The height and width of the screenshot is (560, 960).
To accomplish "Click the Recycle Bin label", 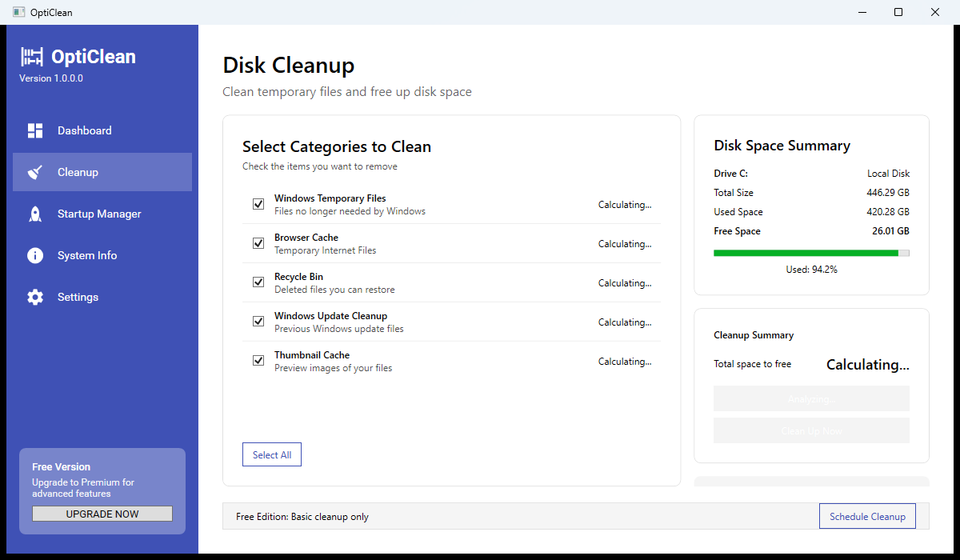I will coord(298,277).
